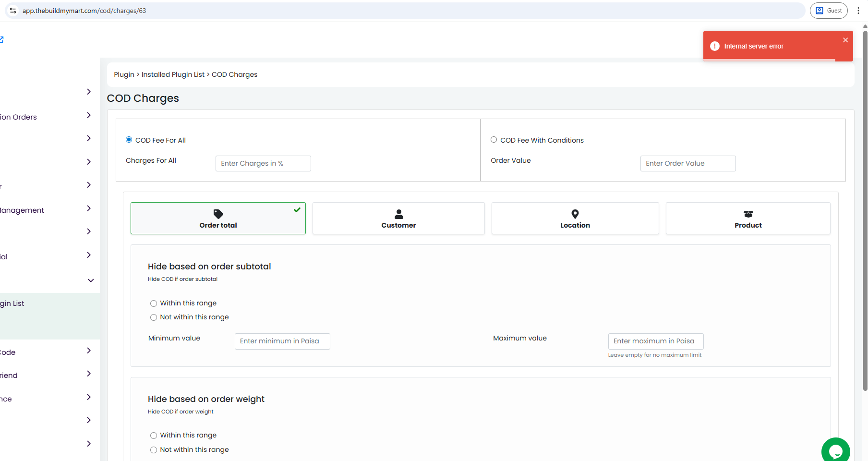Click the 'Maximum value' label

[x=520, y=338]
